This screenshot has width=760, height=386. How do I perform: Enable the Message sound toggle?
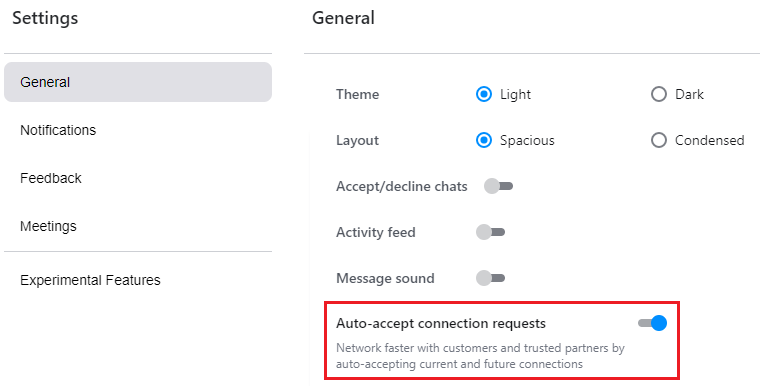tap(491, 278)
